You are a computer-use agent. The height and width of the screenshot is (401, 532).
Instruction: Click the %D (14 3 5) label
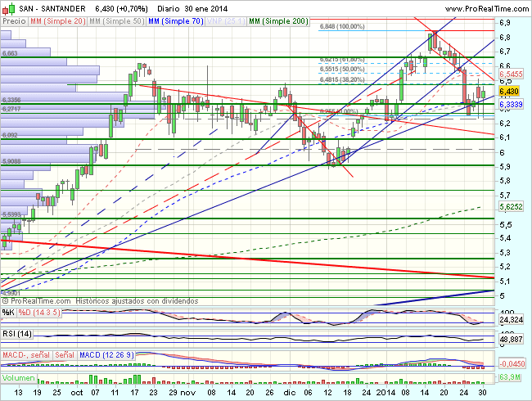pyautogui.click(x=39, y=313)
